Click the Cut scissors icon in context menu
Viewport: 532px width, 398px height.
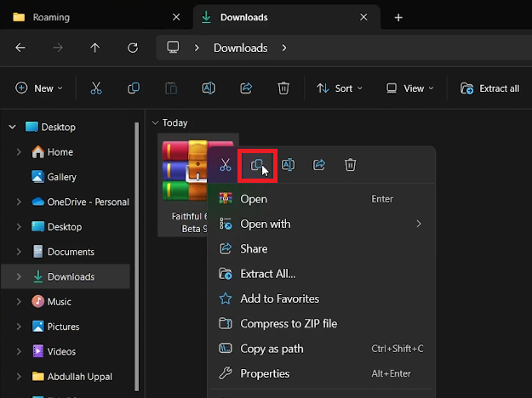click(x=226, y=165)
